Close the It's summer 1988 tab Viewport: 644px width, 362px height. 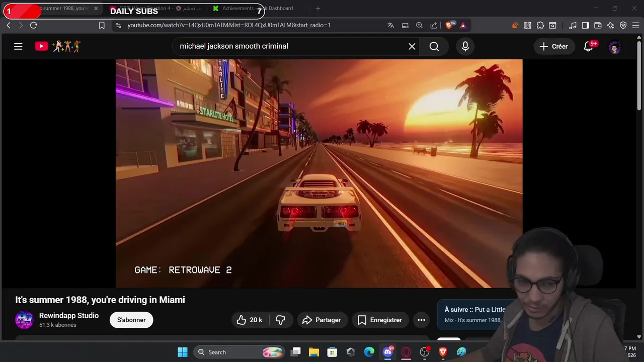pyautogui.click(x=96, y=9)
